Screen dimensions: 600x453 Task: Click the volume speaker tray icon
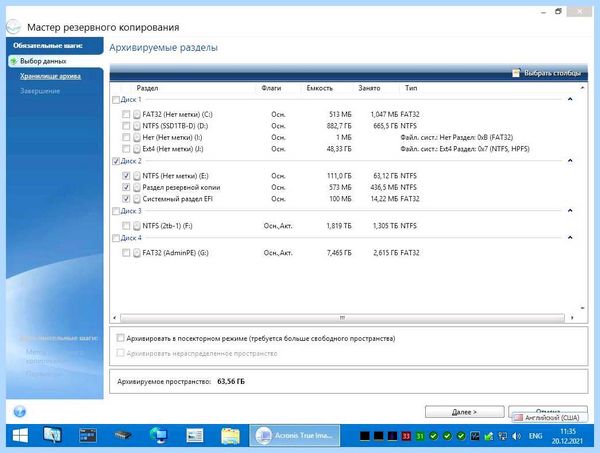[x=516, y=436]
